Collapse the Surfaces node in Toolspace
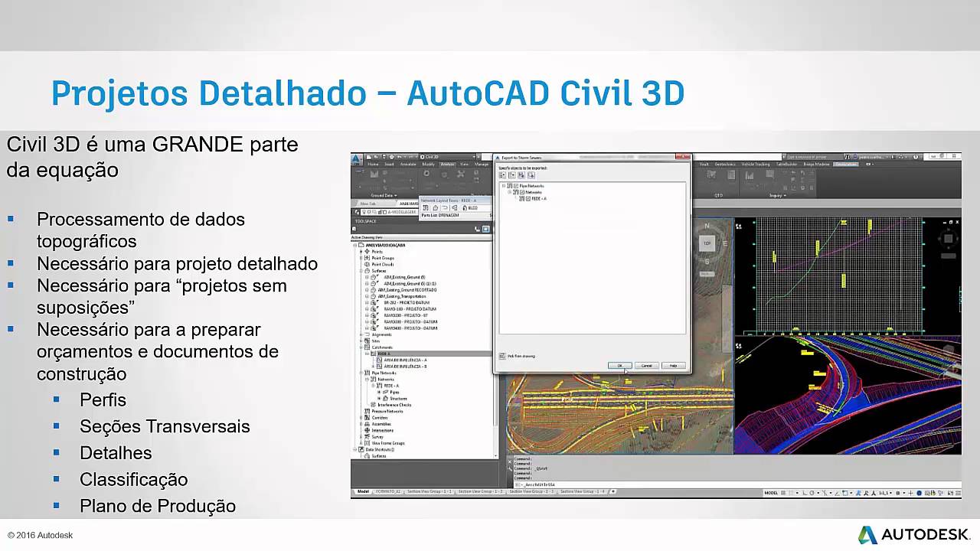Viewport: 980px width, 551px height. [361, 271]
